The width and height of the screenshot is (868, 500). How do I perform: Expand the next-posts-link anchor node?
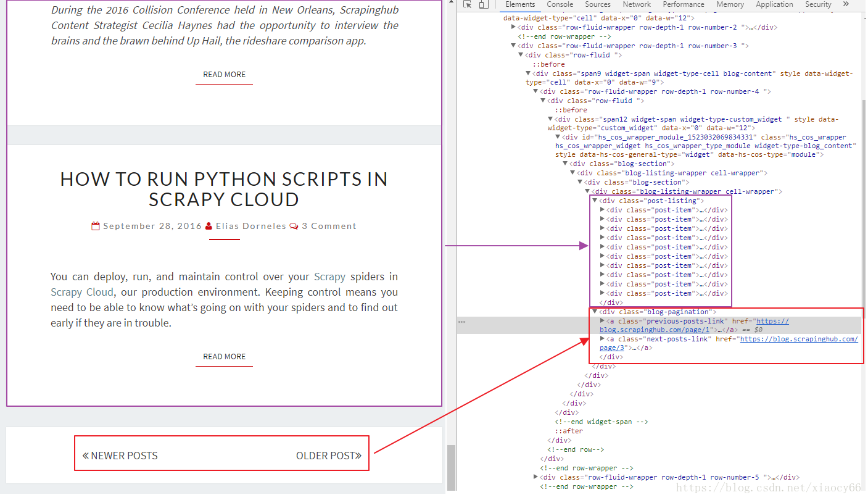point(603,339)
